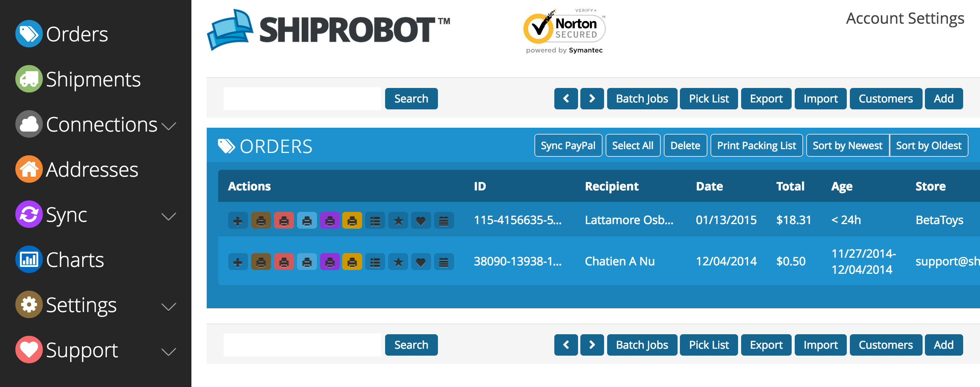Click yellow printer icon in Chatien A Nu row
The width and height of the screenshot is (980, 387).
[x=352, y=262]
